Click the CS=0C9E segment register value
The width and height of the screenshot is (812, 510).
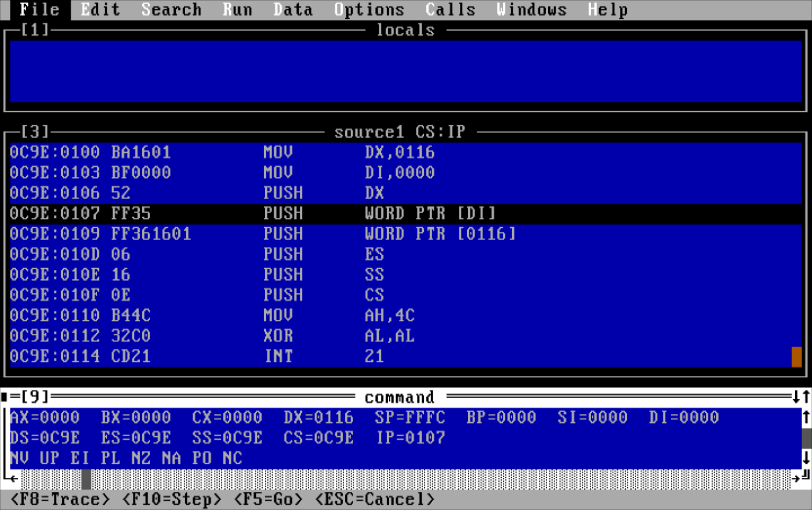point(319,438)
